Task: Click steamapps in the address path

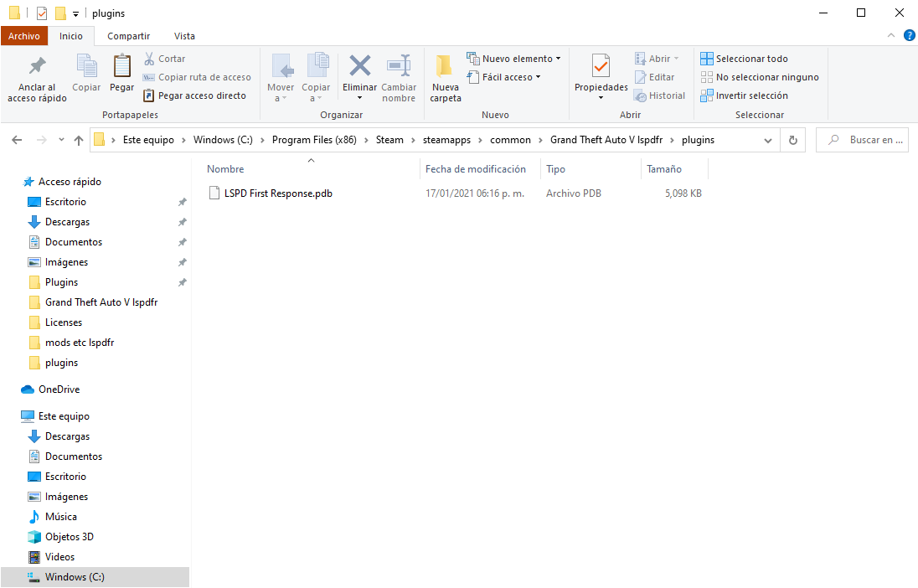Action: (446, 140)
